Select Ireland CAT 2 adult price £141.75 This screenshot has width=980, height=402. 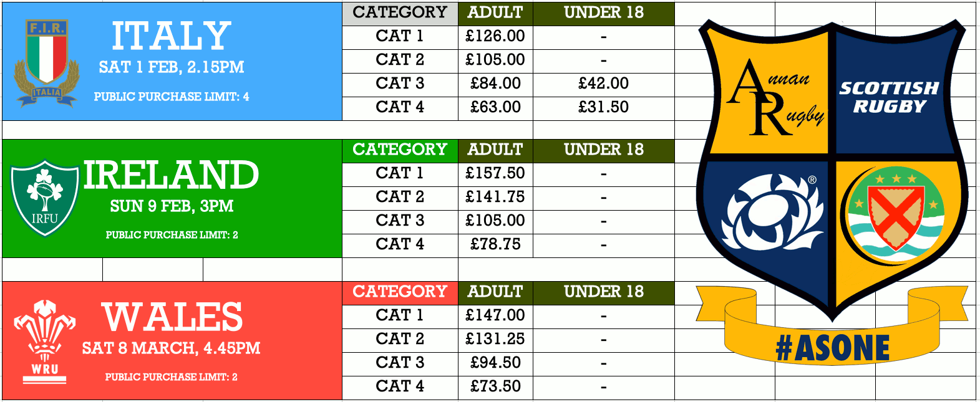click(495, 197)
